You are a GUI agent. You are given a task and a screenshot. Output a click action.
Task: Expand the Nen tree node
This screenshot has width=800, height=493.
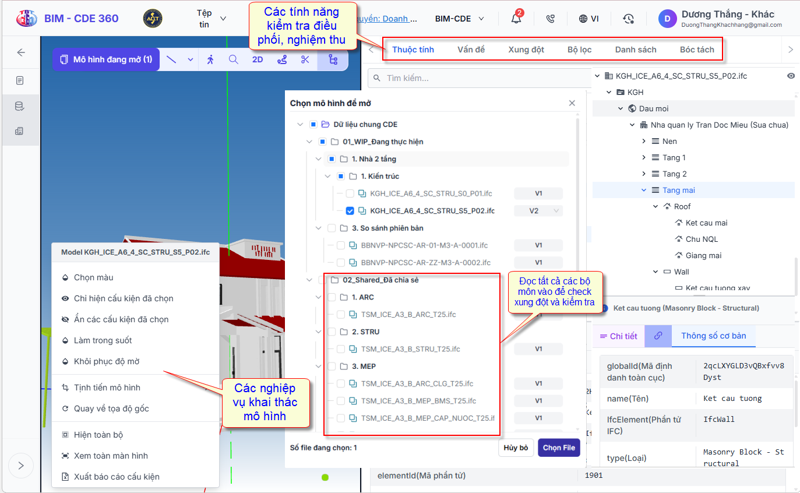(644, 141)
